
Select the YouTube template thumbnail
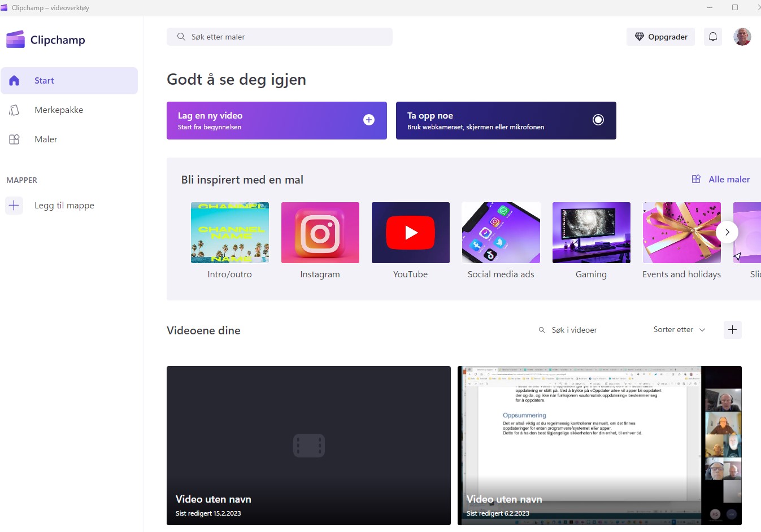tap(410, 233)
